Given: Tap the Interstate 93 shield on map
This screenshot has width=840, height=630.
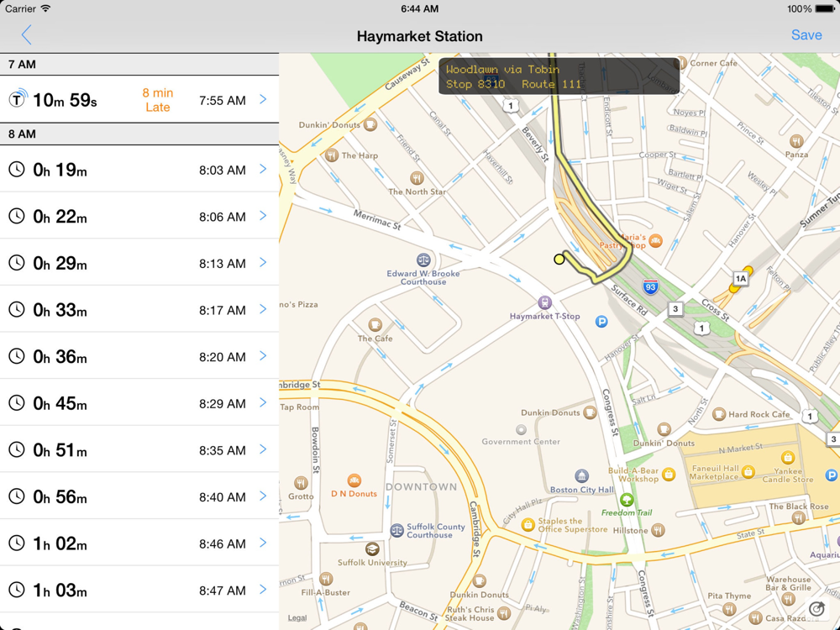Looking at the screenshot, I should (x=650, y=286).
